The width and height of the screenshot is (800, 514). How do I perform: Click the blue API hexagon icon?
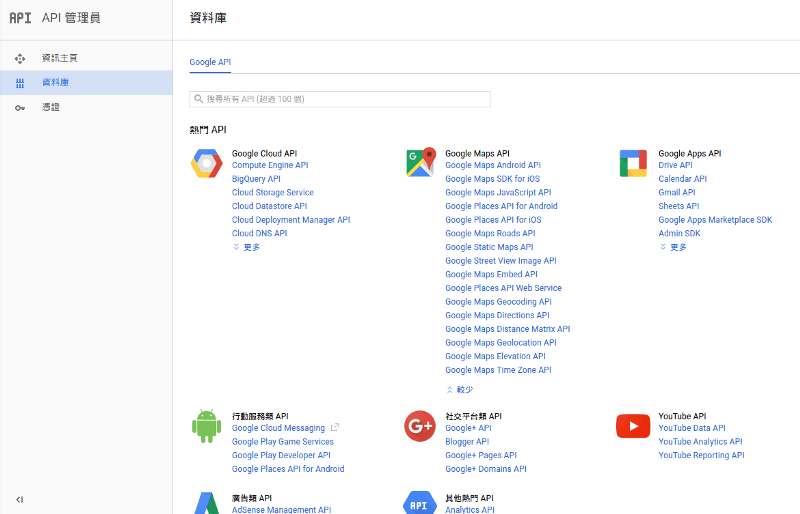coord(420,503)
